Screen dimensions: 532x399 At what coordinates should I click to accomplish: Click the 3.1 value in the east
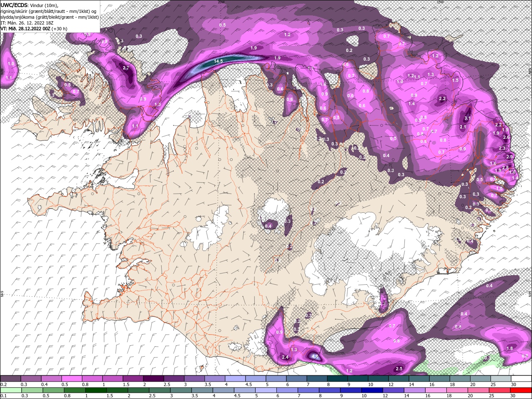pyautogui.click(x=467, y=118)
